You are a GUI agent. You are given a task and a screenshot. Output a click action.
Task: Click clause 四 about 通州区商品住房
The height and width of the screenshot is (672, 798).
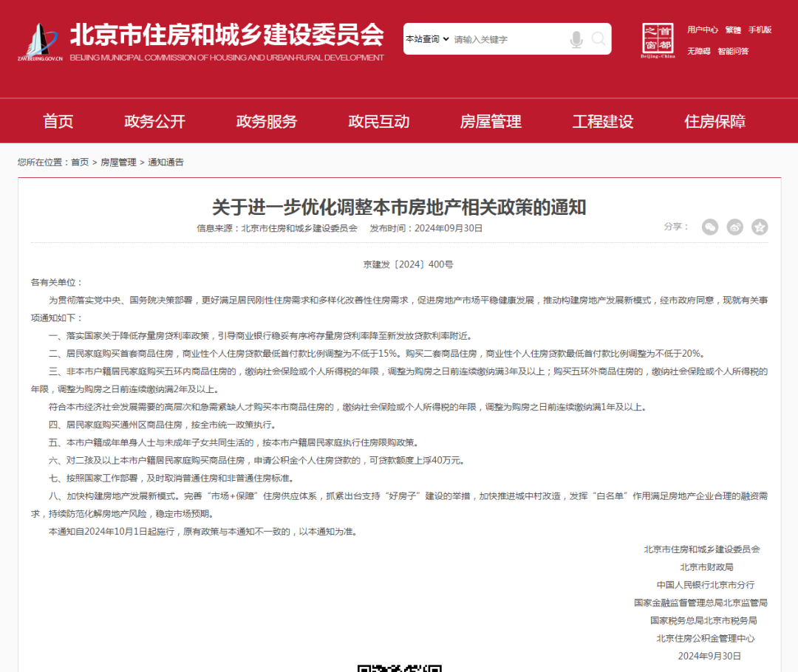tap(163, 425)
